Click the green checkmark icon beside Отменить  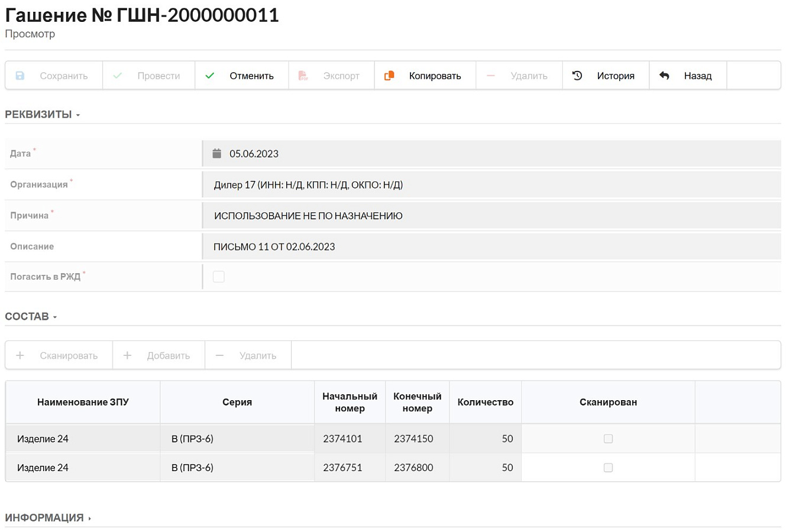[210, 76]
